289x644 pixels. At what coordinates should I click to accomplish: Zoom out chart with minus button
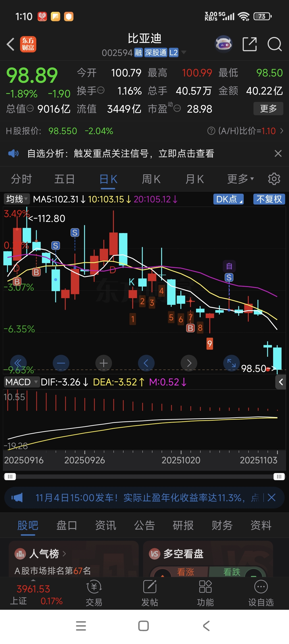tap(61, 363)
